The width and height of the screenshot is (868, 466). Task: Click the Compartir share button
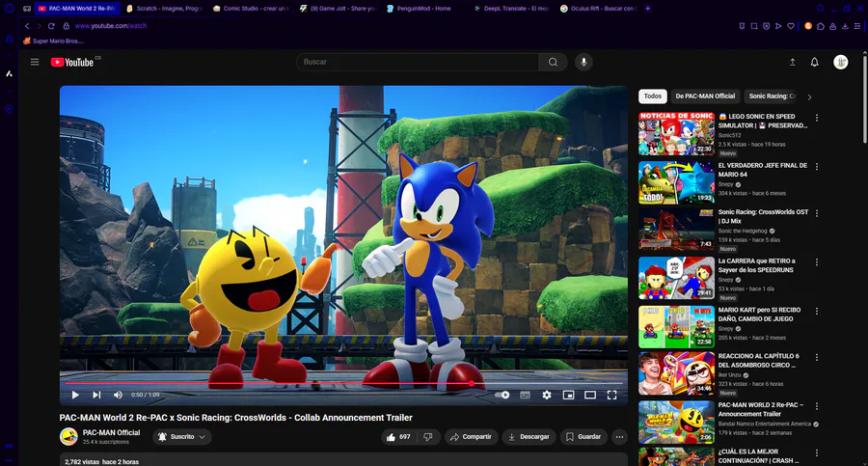pyautogui.click(x=471, y=437)
